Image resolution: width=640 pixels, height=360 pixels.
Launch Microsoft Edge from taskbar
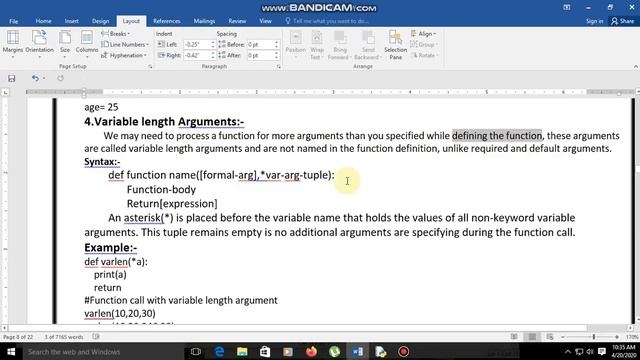[219, 351]
